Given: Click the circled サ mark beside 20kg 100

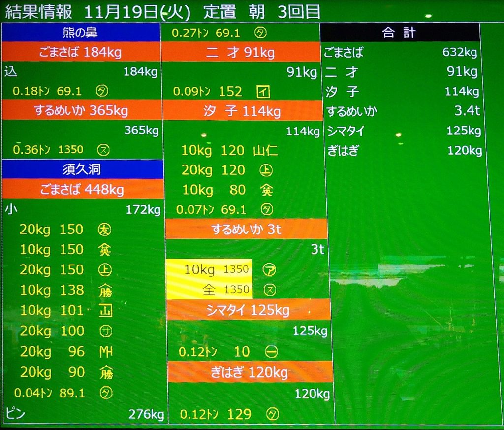Looking at the screenshot, I should point(105,331).
